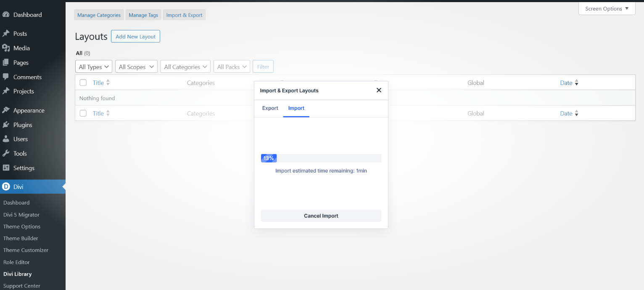Open Theme Customizer
The width and height of the screenshot is (644, 290).
[x=26, y=250]
